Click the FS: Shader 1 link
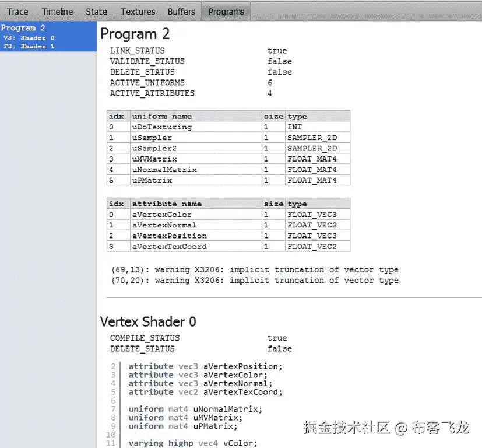The width and height of the screenshot is (482, 448). (29, 46)
